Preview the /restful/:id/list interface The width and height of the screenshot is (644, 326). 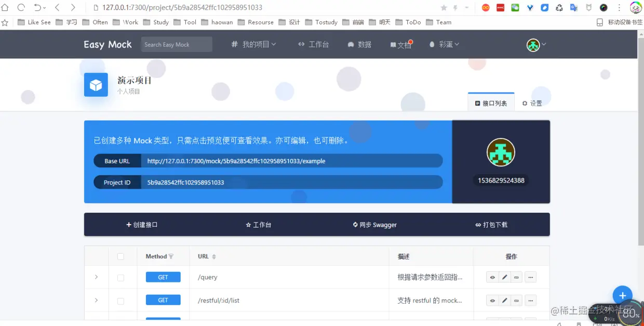pyautogui.click(x=492, y=300)
